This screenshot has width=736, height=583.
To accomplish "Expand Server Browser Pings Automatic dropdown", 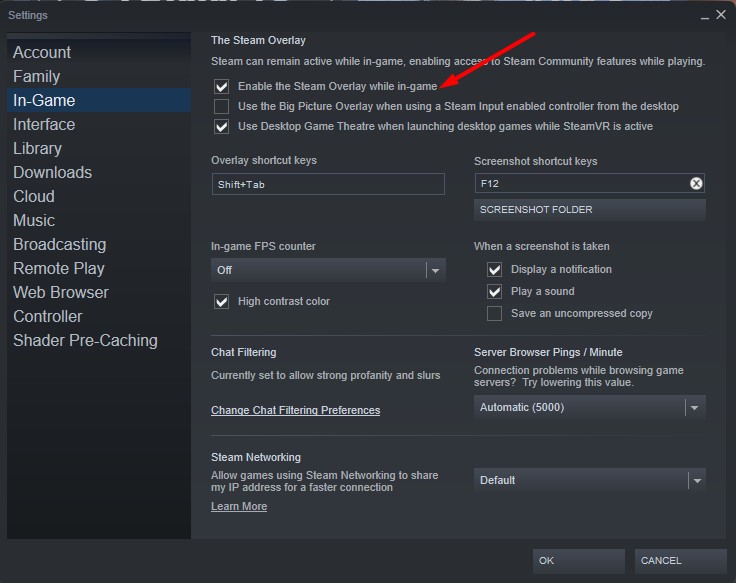I will 589,407.
